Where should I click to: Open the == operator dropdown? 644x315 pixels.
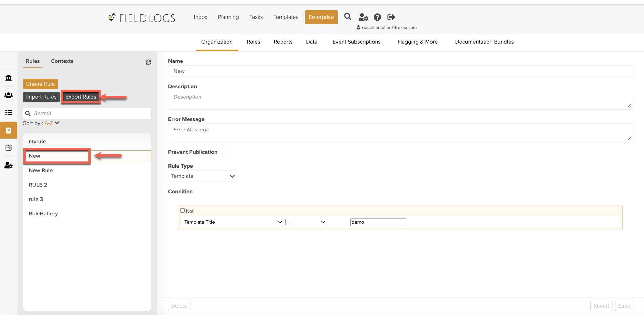pos(306,222)
